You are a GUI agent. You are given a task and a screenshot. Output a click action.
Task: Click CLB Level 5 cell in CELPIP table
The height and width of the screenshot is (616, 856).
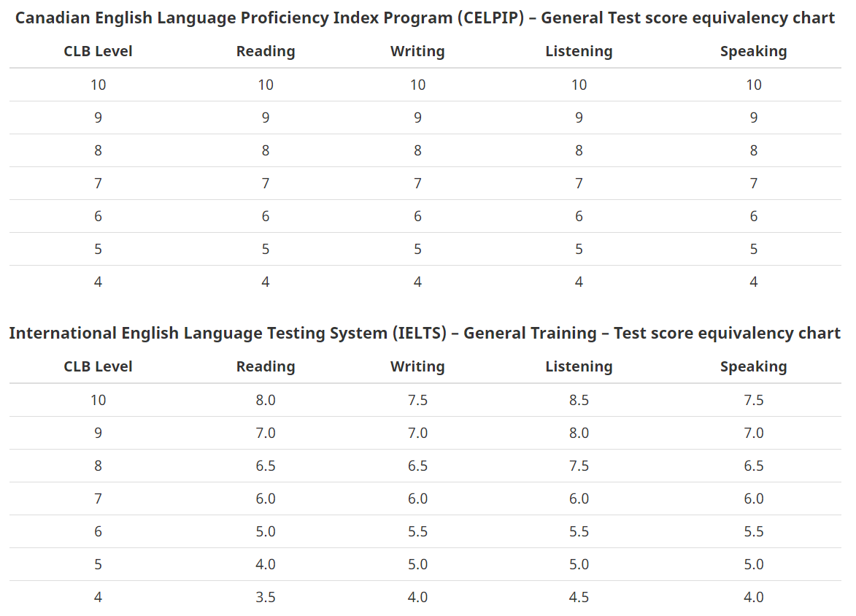(x=99, y=250)
